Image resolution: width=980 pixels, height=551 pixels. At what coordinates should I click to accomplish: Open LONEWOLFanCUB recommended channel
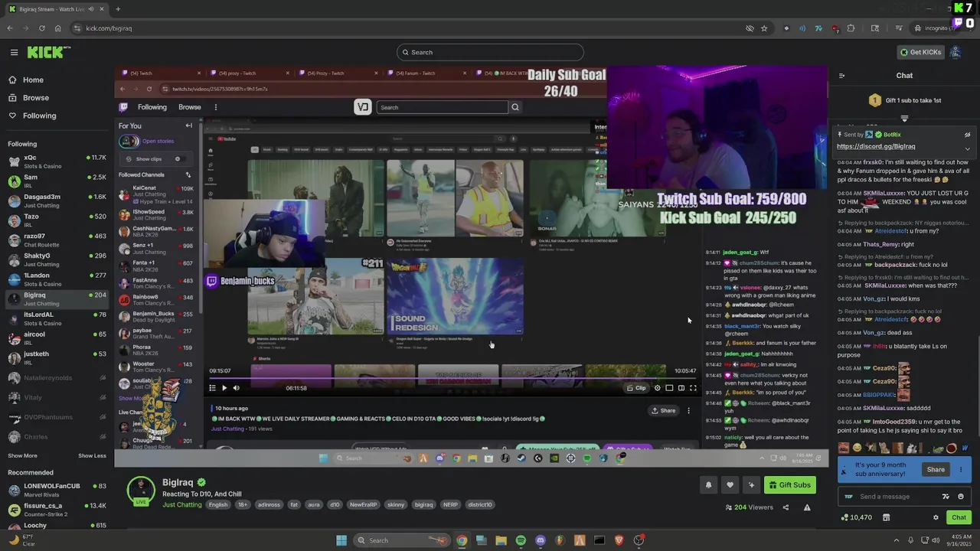(57, 490)
